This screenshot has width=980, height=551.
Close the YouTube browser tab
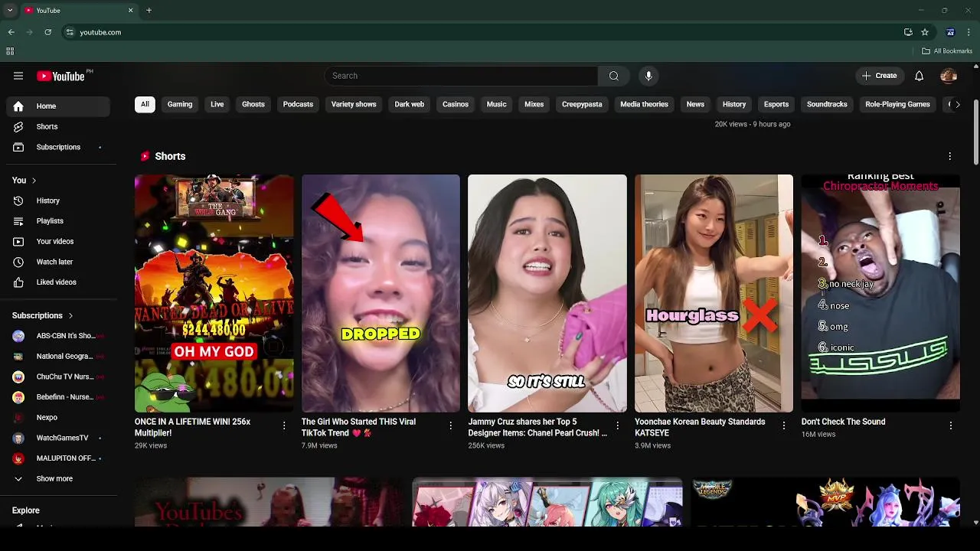[x=130, y=11]
